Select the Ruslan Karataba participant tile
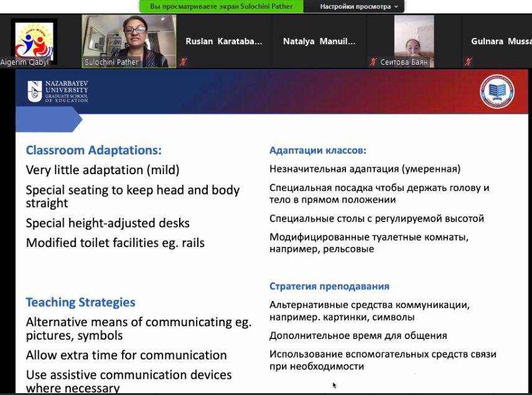The width and height of the screenshot is (532, 395). [x=224, y=42]
